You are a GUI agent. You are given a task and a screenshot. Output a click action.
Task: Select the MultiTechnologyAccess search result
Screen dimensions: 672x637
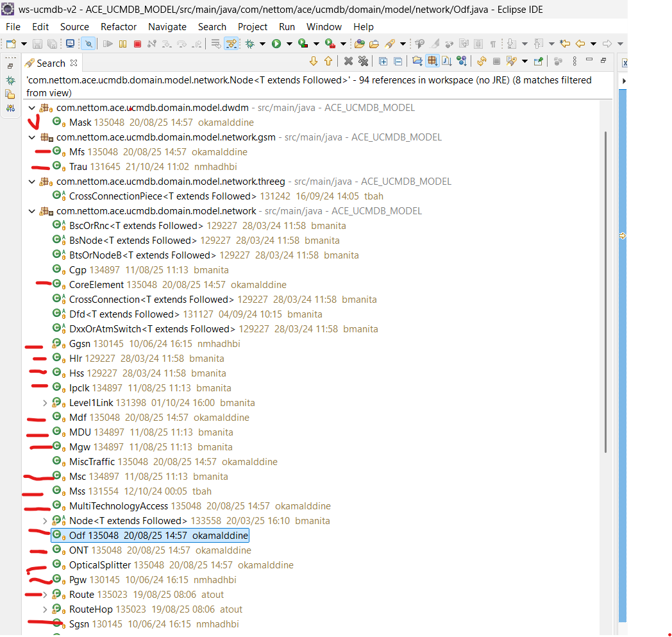pyautogui.click(x=118, y=506)
